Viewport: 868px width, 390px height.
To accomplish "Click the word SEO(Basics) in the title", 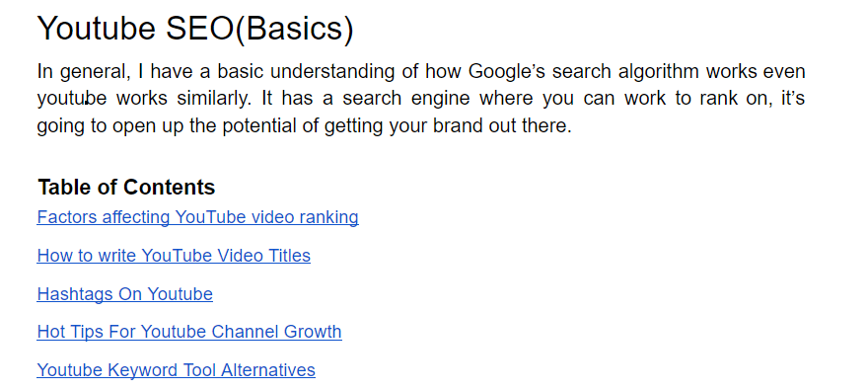I will (259, 29).
